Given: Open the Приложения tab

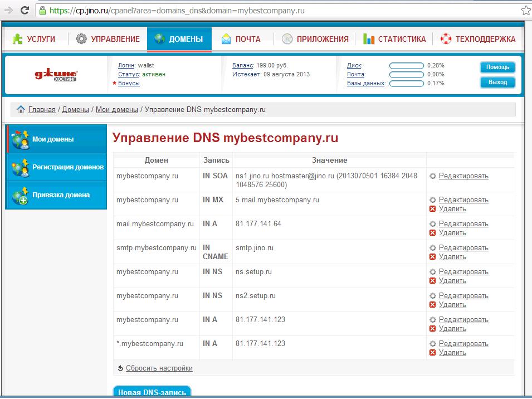Looking at the screenshot, I should click(x=315, y=39).
